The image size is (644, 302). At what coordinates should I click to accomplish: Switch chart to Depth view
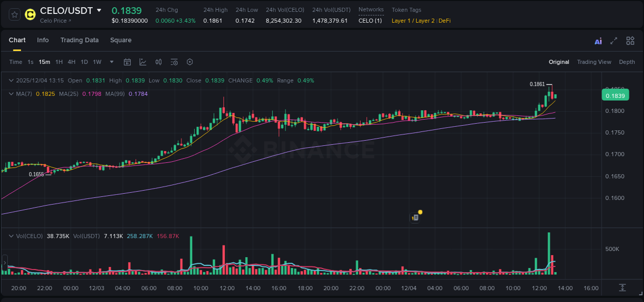626,62
